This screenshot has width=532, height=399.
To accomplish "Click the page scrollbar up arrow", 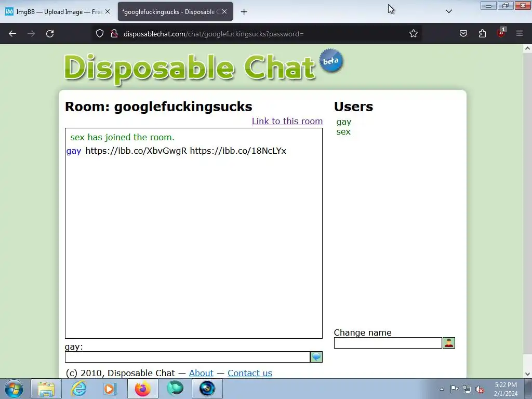I will click(527, 48).
